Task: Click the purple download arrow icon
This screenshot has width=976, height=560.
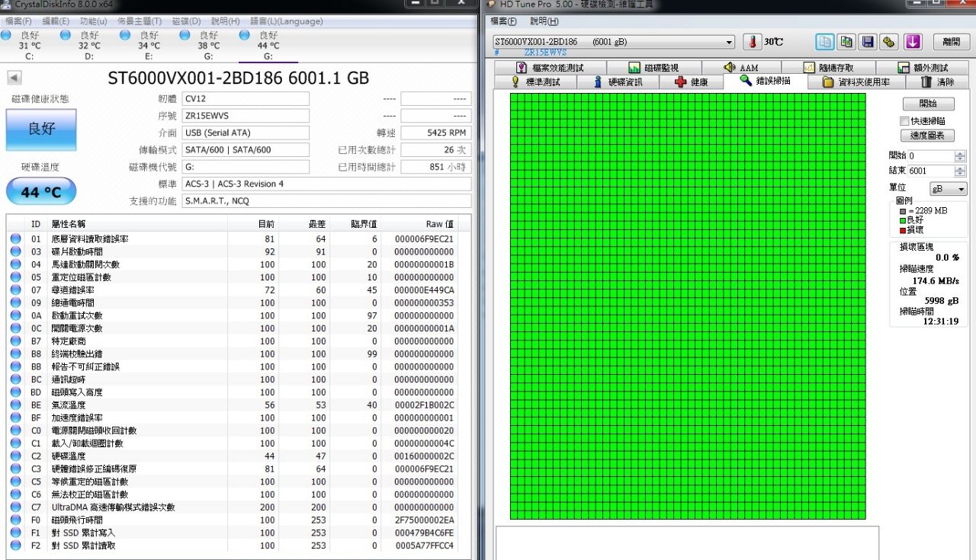Action: 913,42
